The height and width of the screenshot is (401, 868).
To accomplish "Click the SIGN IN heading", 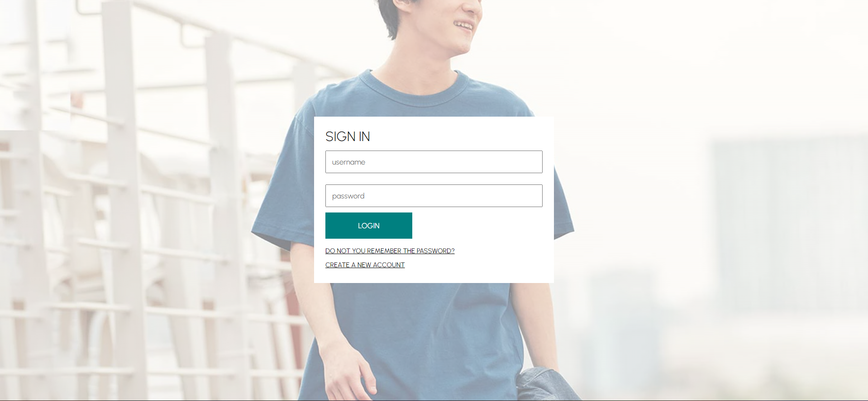I will coord(348,137).
